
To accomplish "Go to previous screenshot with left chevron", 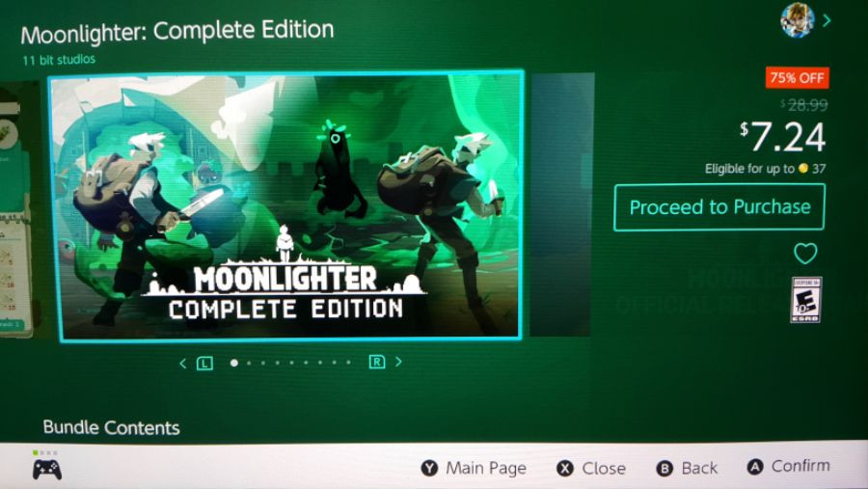I will [x=182, y=364].
